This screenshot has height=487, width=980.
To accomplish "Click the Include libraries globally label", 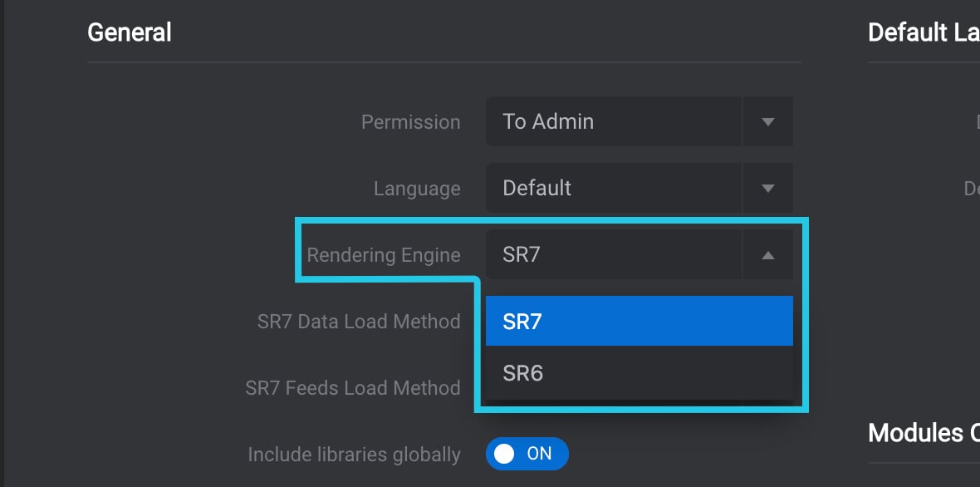I will [355, 454].
